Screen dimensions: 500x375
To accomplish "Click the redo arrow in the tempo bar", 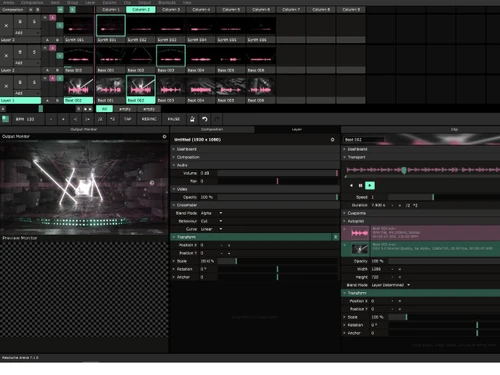I will (217, 119).
